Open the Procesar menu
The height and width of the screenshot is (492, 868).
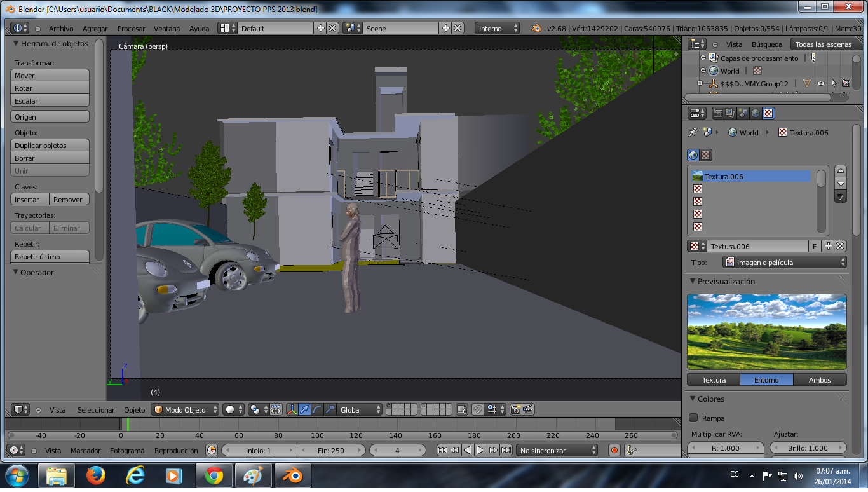coord(131,29)
